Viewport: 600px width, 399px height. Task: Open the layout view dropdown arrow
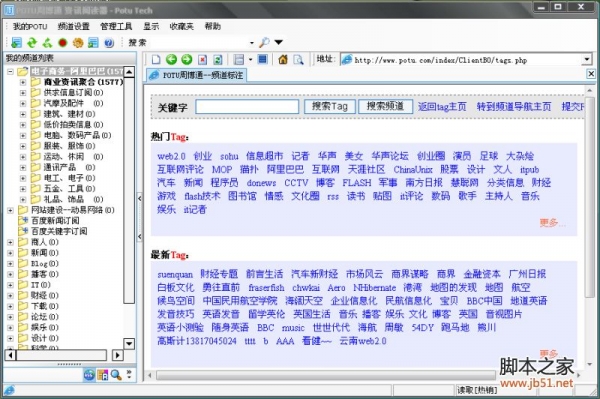tap(250, 60)
